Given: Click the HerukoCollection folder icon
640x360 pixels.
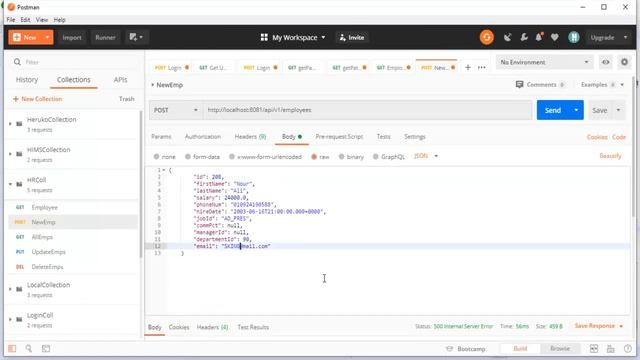Looking at the screenshot, I should [x=19, y=124].
